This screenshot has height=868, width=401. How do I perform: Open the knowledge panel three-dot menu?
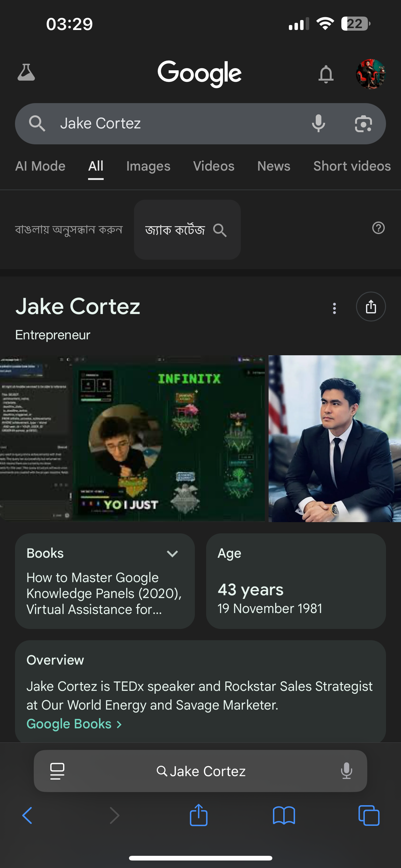click(x=334, y=308)
